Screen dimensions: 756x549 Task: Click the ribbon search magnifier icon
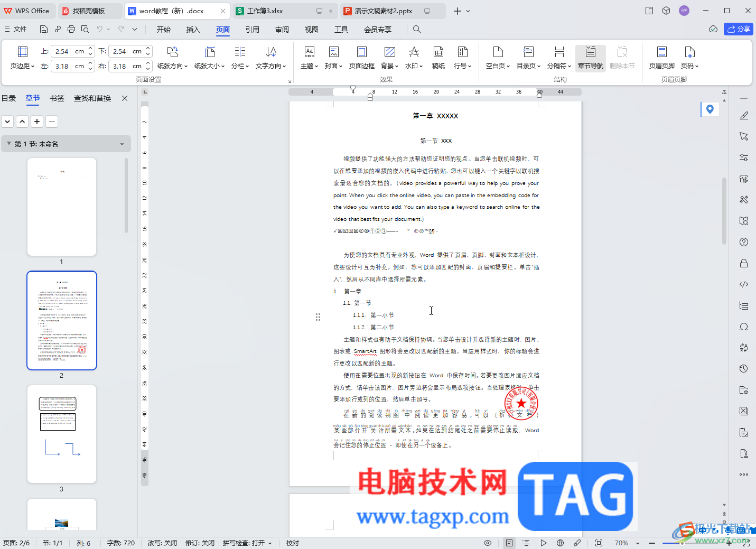click(417, 29)
